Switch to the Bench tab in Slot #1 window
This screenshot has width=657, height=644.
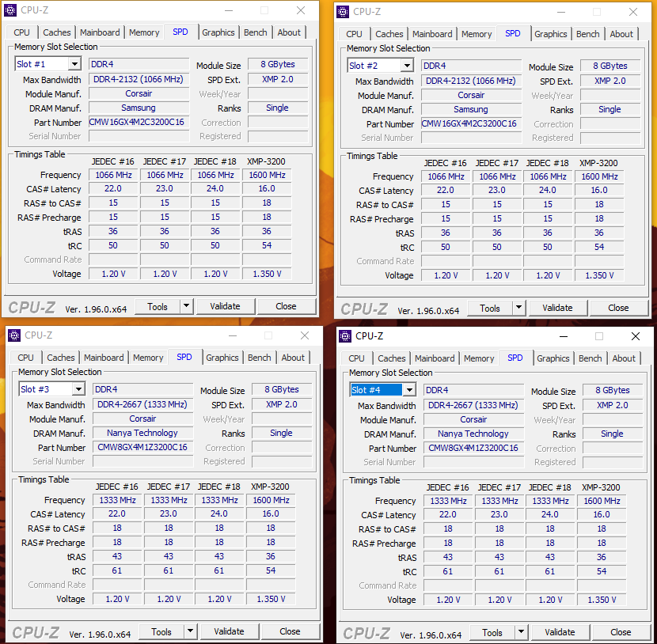point(256,32)
